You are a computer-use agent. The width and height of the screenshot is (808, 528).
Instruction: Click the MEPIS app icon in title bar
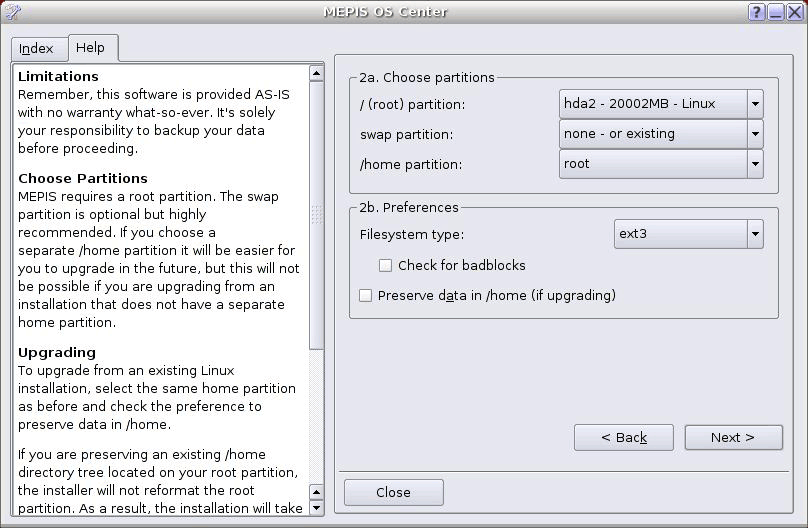(x=12, y=11)
